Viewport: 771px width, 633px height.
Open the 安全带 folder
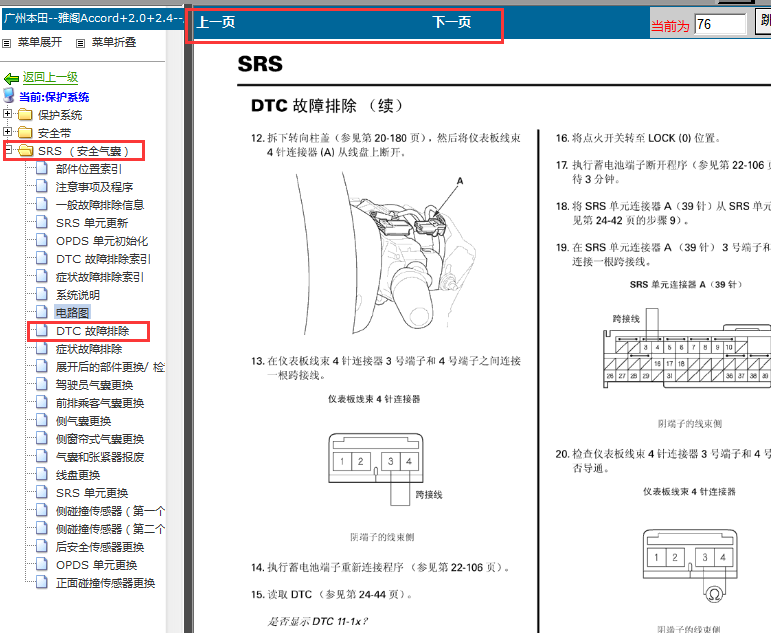click(55, 133)
